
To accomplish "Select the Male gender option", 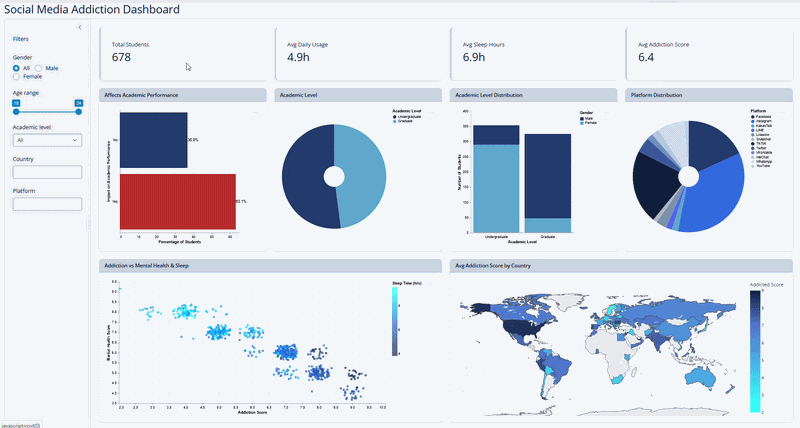I will pos(39,68).
